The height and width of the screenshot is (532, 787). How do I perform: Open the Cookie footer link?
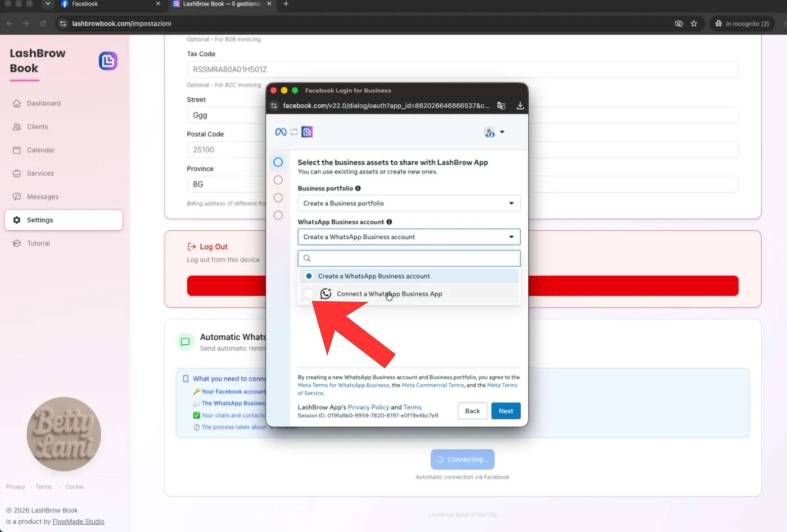click(74, 487)
